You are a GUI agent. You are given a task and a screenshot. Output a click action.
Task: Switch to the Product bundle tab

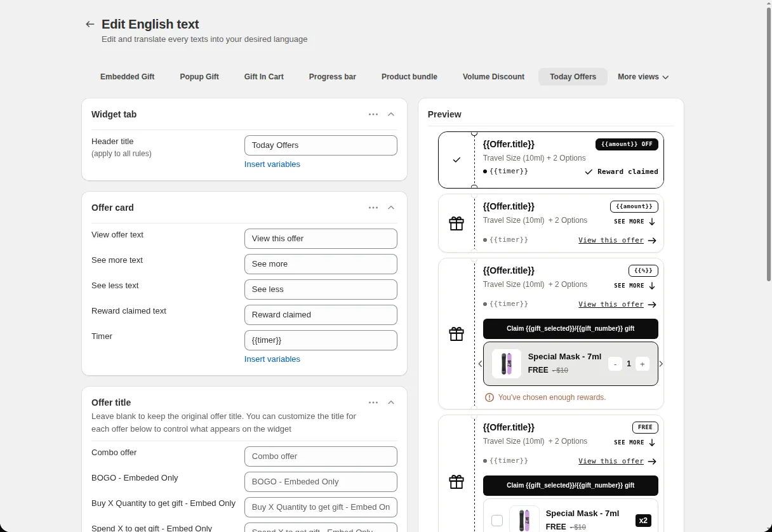pyautogui.click(x=409, y=77)
